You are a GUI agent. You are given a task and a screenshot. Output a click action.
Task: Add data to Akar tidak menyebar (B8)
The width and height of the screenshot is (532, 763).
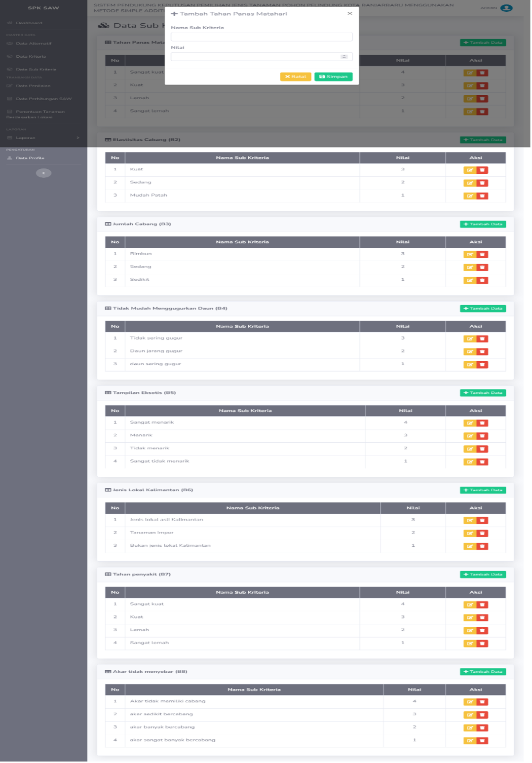pyautogui.click(x=484, y=672)
